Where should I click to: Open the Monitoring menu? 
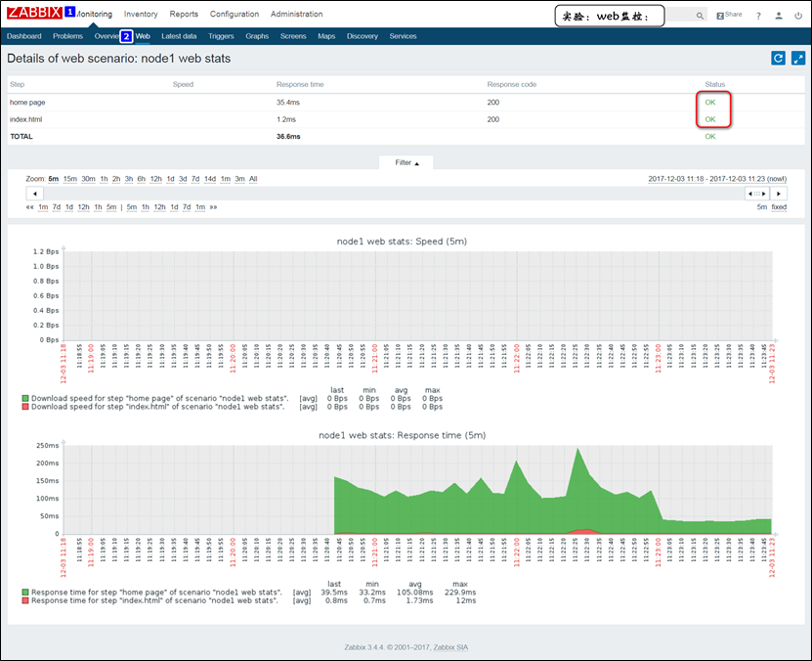click(94, 14)
